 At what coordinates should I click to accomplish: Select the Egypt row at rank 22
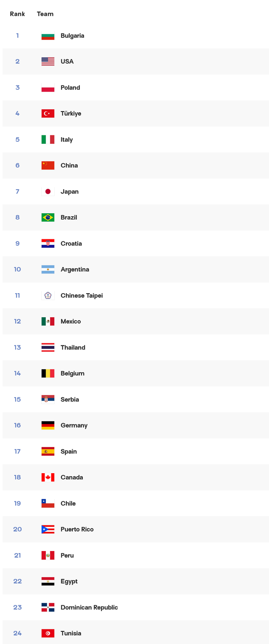click(x=136, y=581)
